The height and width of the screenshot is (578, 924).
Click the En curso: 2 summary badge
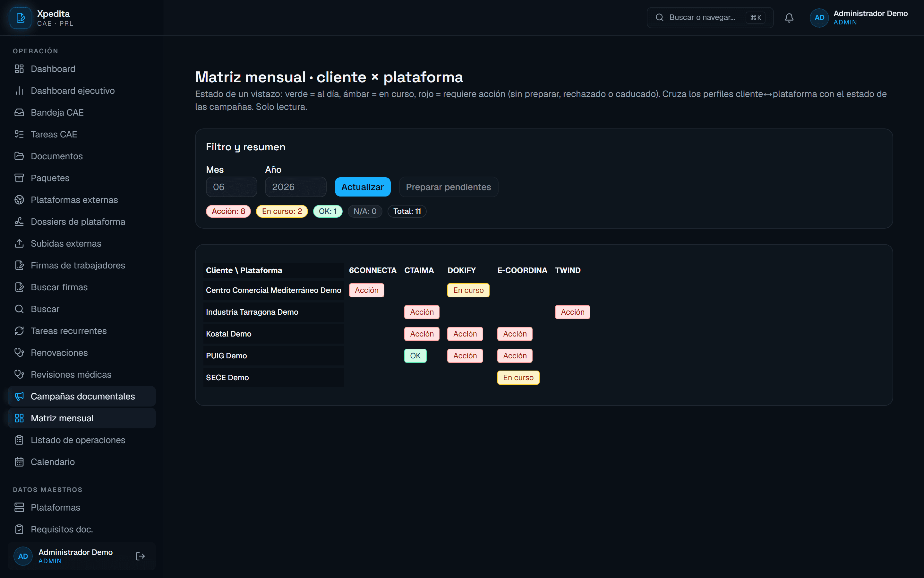click(282, 211)
